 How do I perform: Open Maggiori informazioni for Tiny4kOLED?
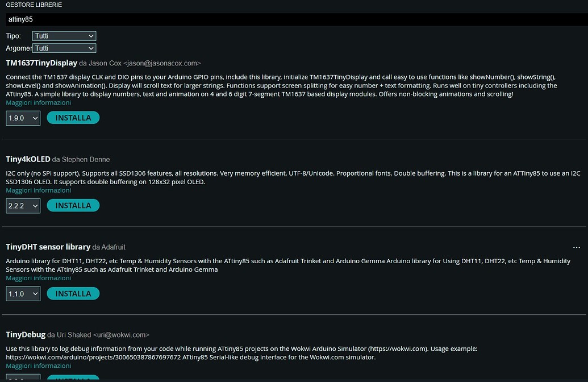coord(39,190)
